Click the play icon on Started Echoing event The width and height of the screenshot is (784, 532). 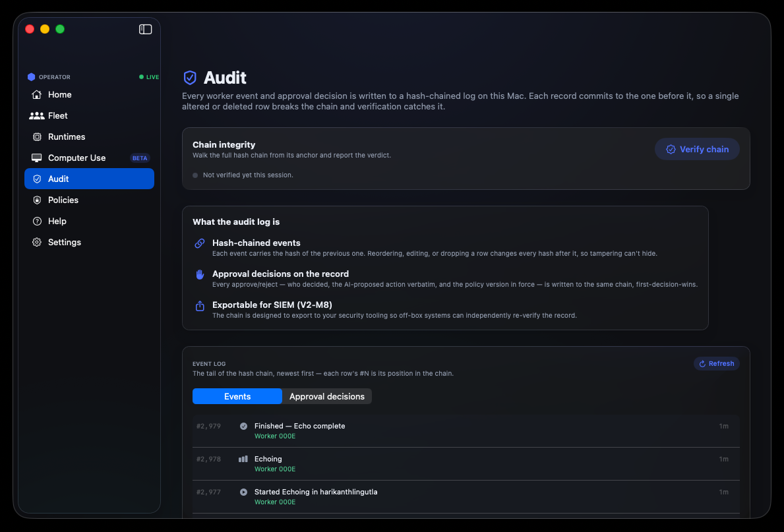click(243, 492)
